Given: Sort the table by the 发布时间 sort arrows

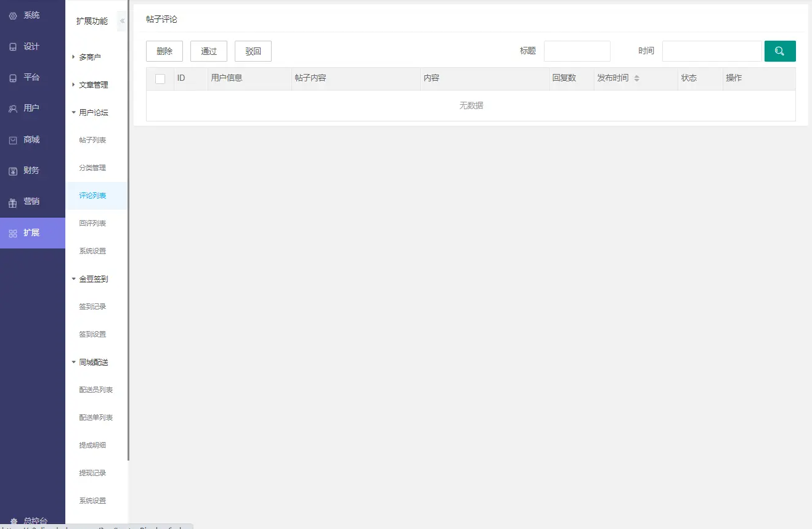Looking at the screenshot, I should 637,78.
